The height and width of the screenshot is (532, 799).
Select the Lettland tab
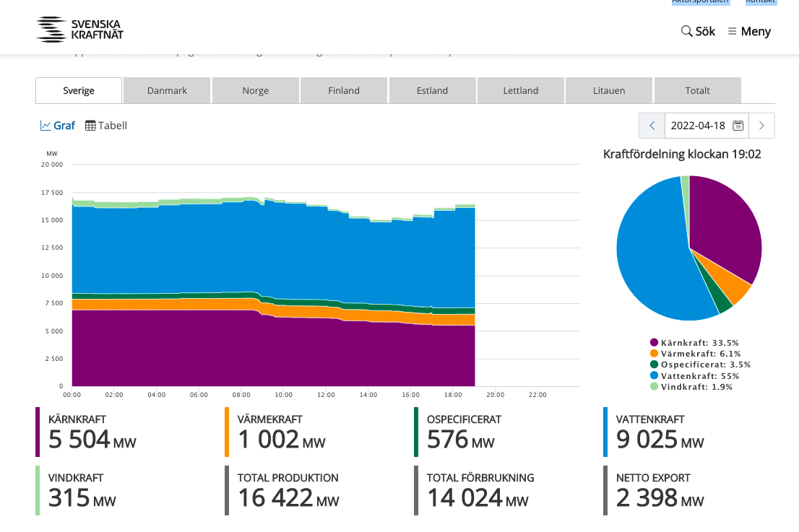[521, 91]
